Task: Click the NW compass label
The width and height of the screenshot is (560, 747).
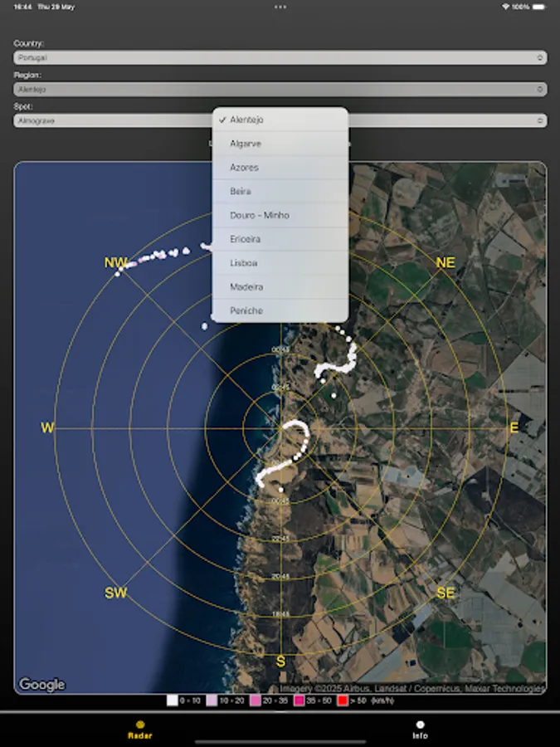Action: tap(115, 262)
